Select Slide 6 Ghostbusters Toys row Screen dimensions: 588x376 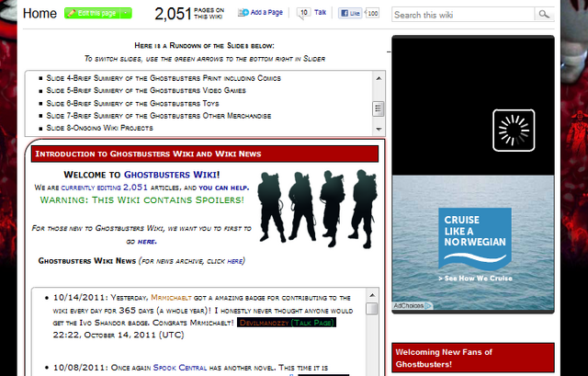(x=132, y=103)
